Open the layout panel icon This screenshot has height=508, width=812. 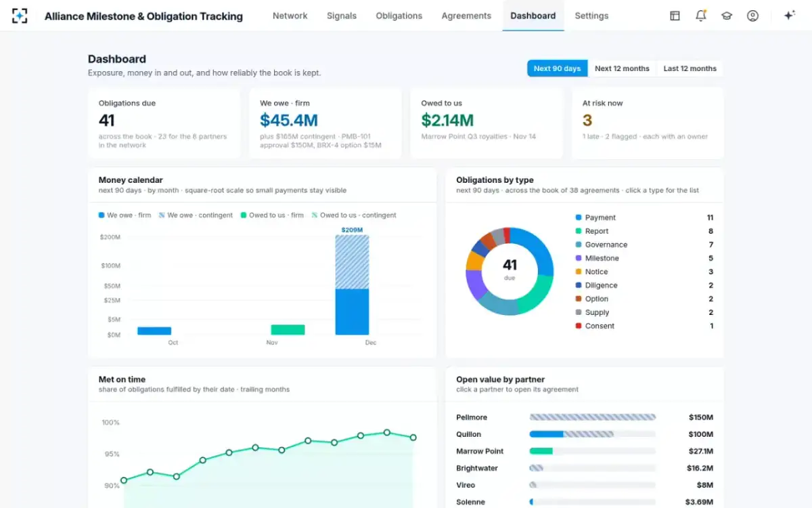[x=675, y=16]
